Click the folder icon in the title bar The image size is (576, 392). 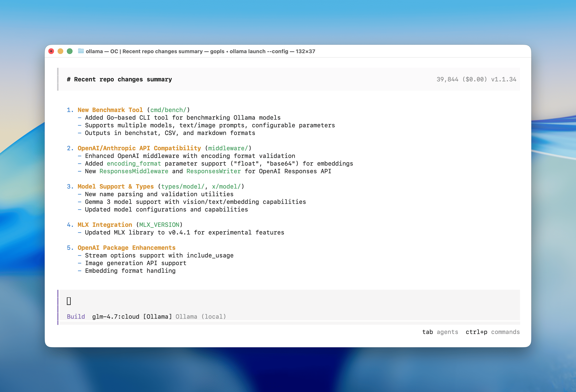pyautogui.click(x=81, y=51)
